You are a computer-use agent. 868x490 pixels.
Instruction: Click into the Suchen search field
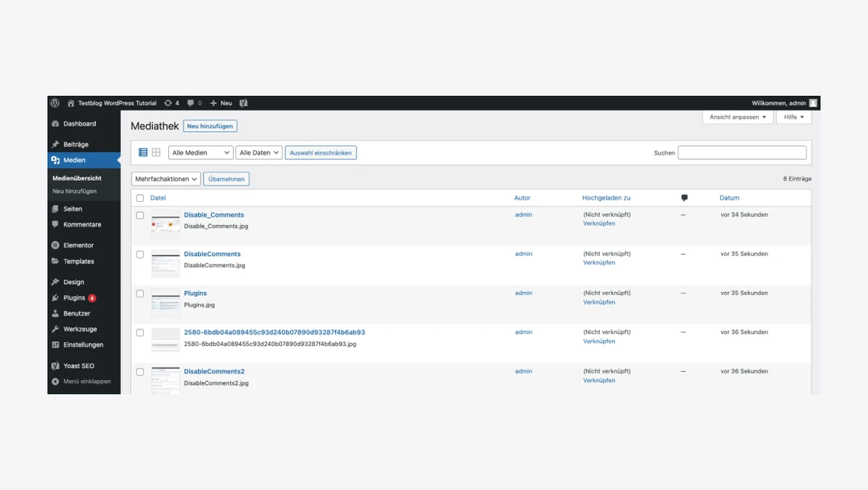[x=742, y=152]
